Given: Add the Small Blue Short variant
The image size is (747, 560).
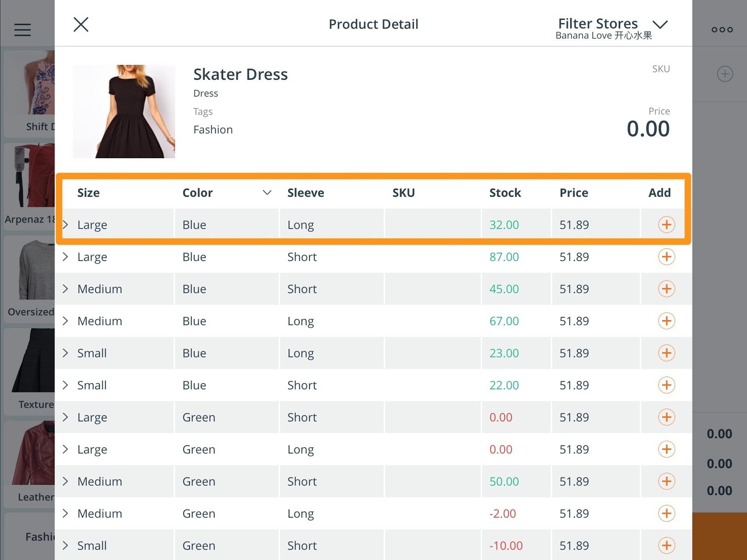Looking at the screenshot, I should coord(666,385).
